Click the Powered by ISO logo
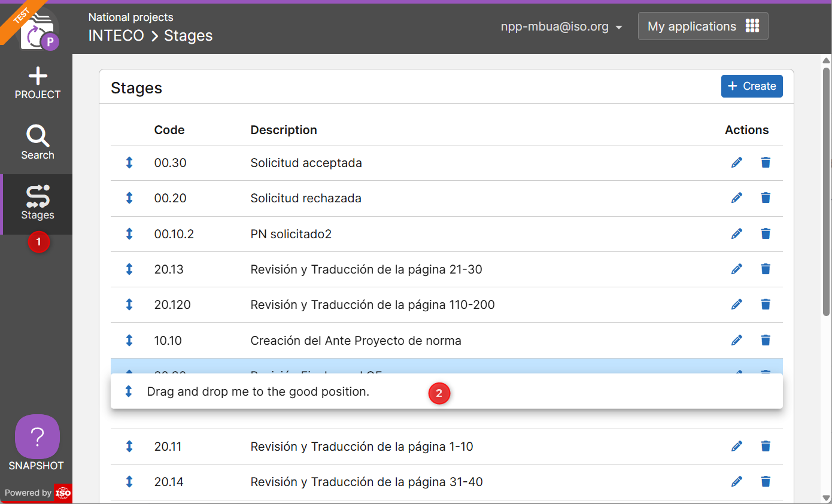The image size is (832, 504). (x=63, y=493)
